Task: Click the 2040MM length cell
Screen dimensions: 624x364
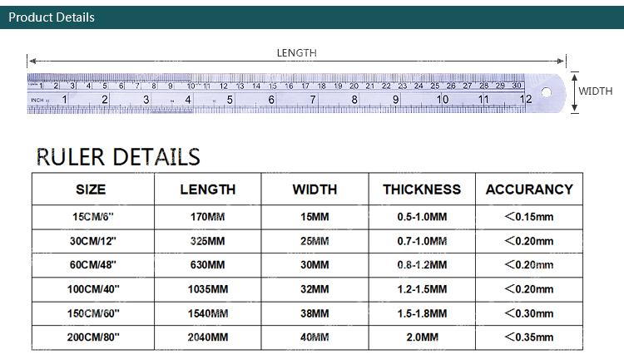Action: coord(208,337)
